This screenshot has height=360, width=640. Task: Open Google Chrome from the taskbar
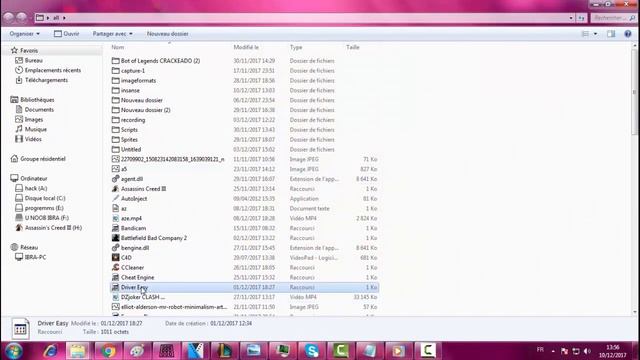click(108, 351)
